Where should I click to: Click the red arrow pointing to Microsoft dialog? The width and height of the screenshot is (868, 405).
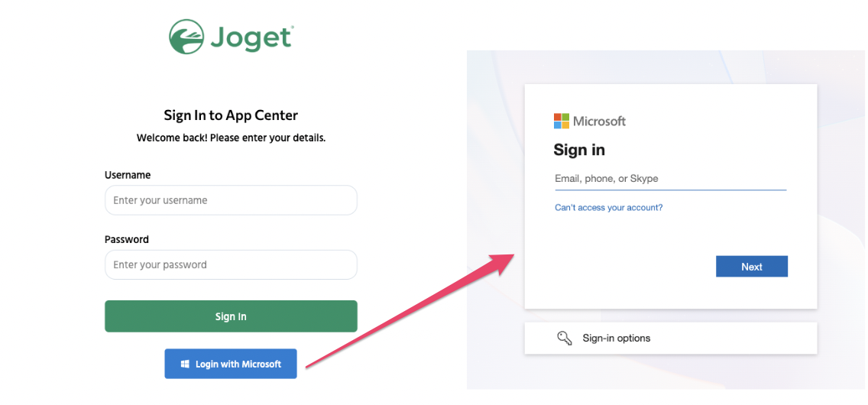410,310
